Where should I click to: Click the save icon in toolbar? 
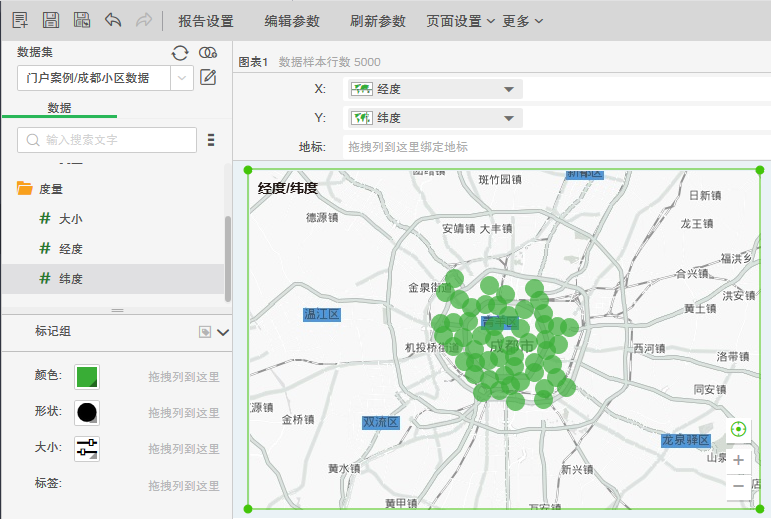(x=51, y=20)
